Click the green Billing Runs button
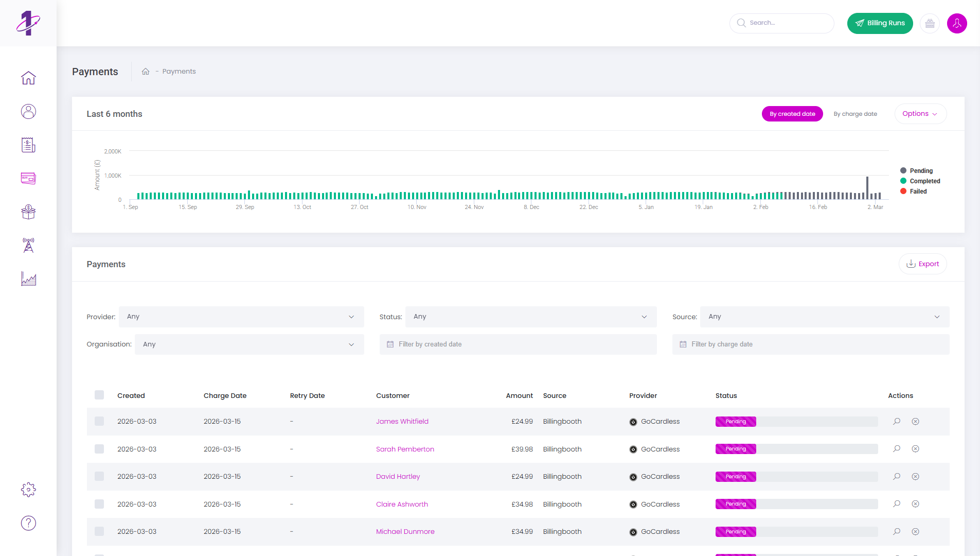The width and height of the screenshot is (980, 556). (880, 23)
